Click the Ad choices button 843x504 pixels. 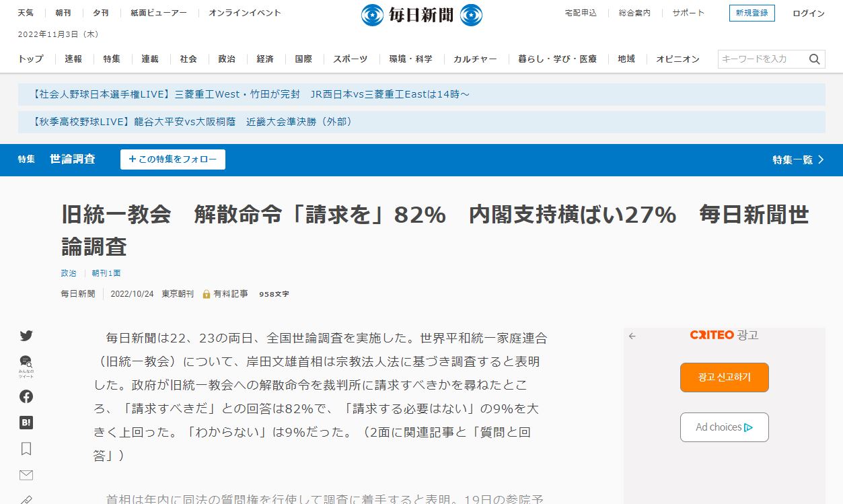click(x=724, y=427)
